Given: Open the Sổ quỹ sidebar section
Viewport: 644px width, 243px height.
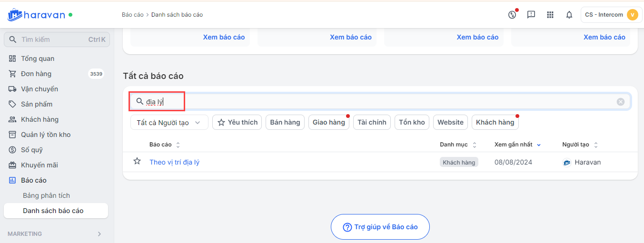Looking at the screenshot, I should 31,150.
